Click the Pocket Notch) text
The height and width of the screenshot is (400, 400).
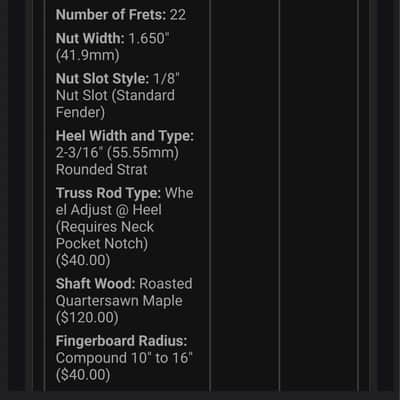coord(102,244)
